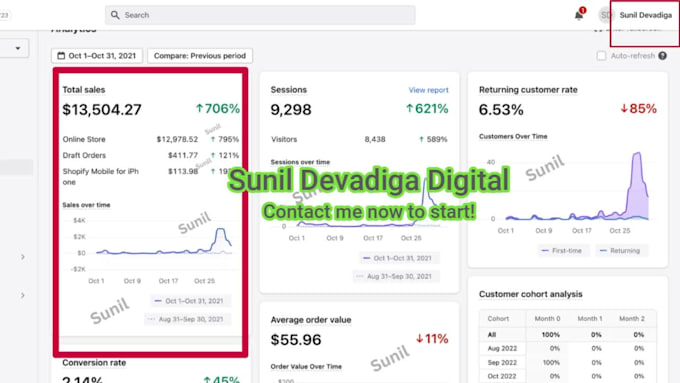Click the Customers Over Time heading
680x383 pixels.
513,136
